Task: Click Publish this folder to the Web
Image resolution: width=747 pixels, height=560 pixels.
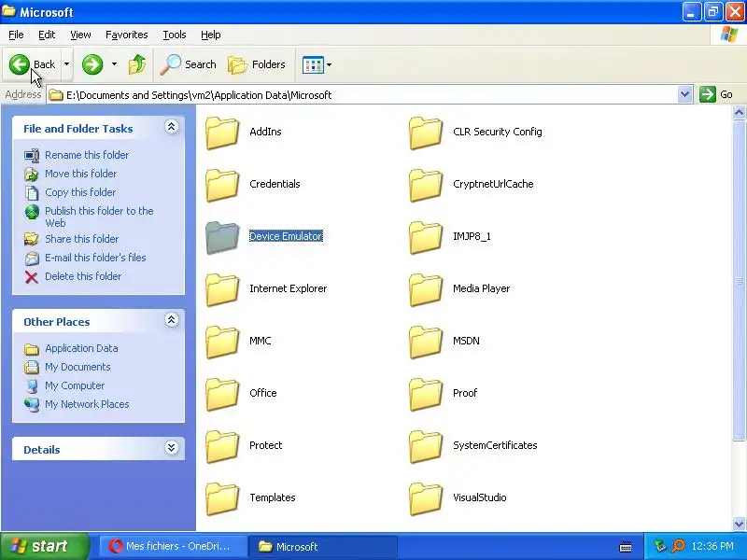Action: [99, 217]
